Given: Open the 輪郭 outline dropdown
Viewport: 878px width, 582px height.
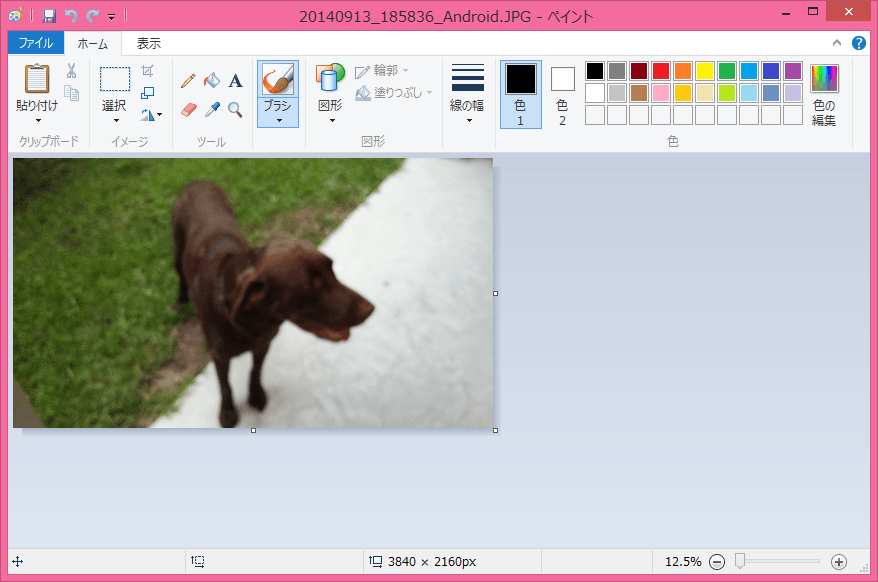Looking at the screenshot, I should click(382, 71).
